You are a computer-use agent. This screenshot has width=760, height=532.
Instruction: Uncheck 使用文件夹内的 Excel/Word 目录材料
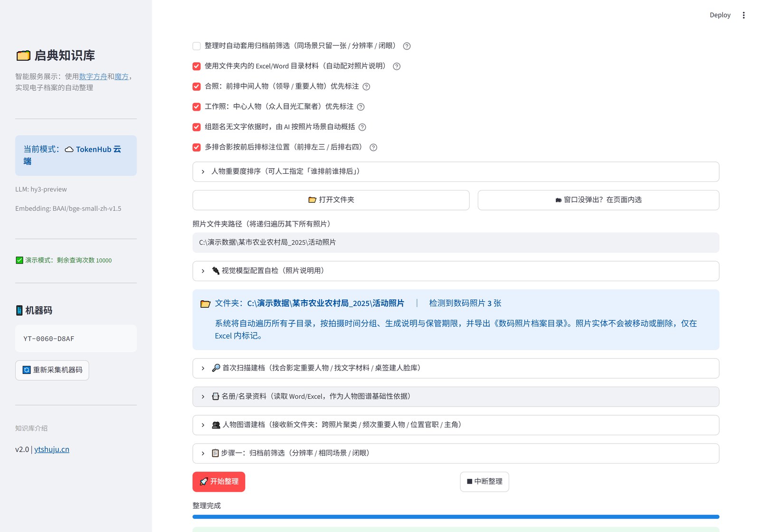click(197, 66)
